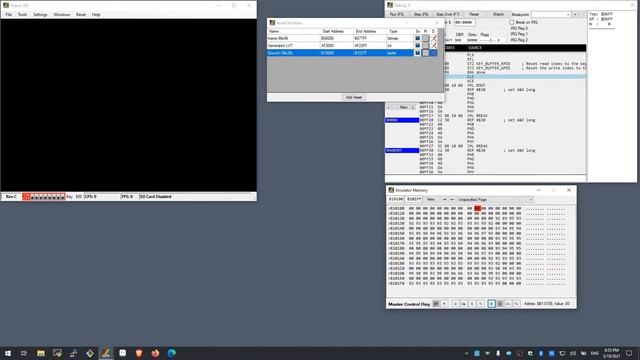This screenshot has height=360, width=640.
Task: Open Task View from the taskbar
Action: click(x=24, y=353)
